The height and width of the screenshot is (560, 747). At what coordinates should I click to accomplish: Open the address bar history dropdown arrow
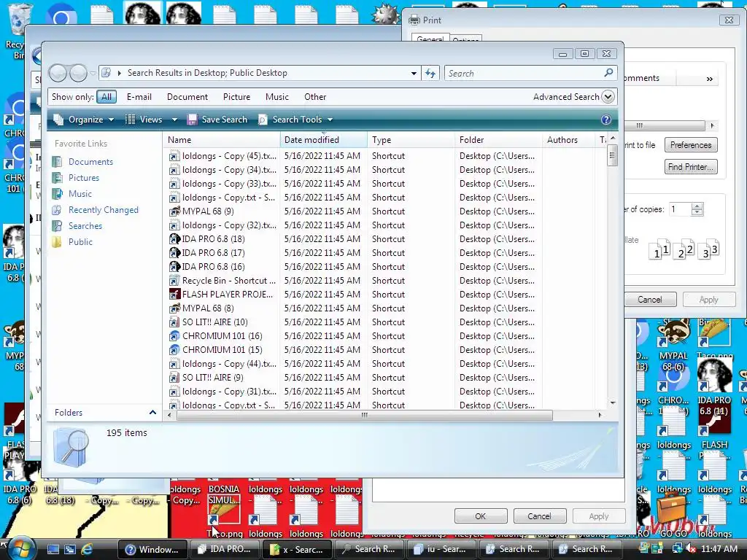414,74
